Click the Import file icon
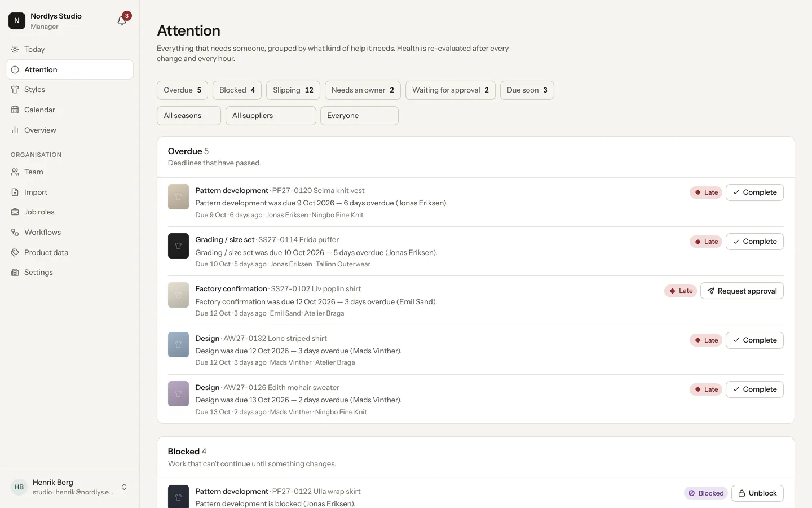812x508 pixels. coord(15,192)
